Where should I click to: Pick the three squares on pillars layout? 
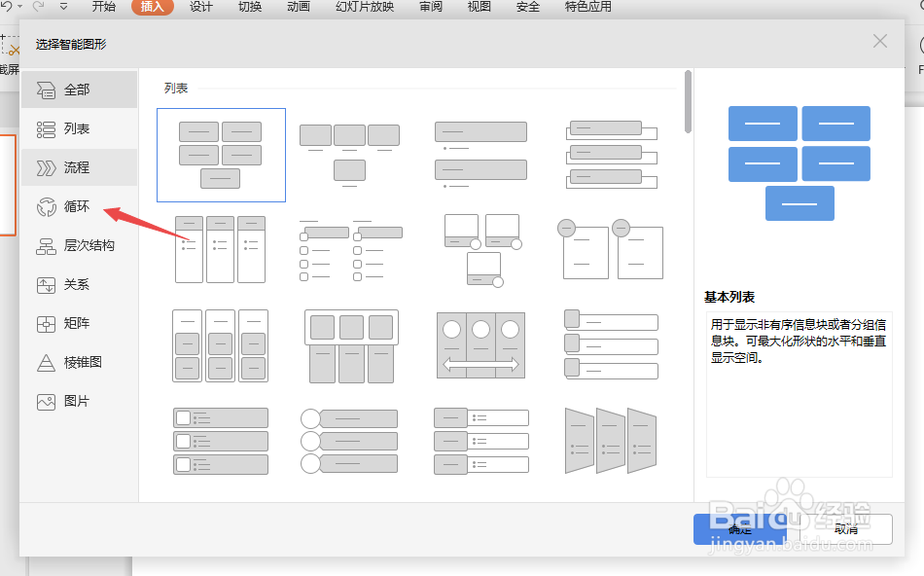(x=351, y=346)
